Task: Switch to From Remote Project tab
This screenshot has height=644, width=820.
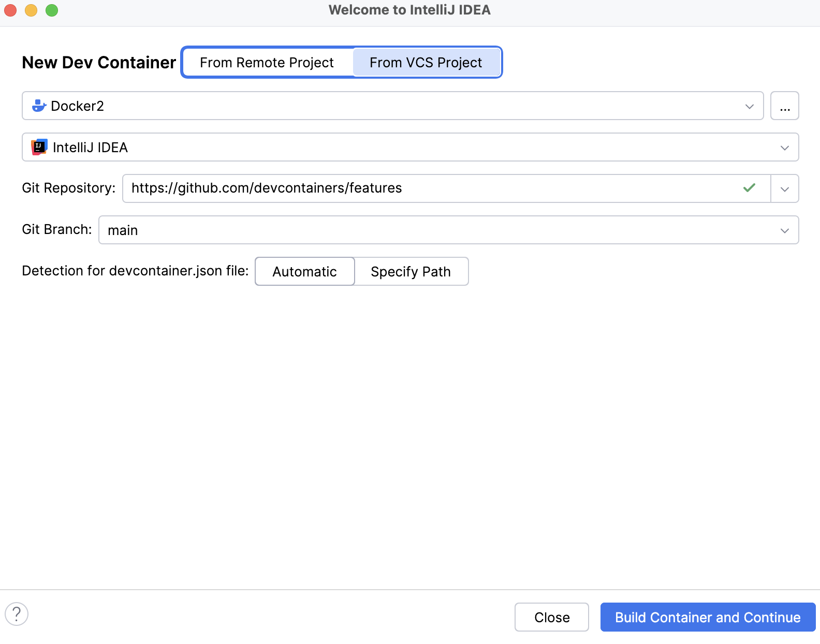Action: (267, 63)
